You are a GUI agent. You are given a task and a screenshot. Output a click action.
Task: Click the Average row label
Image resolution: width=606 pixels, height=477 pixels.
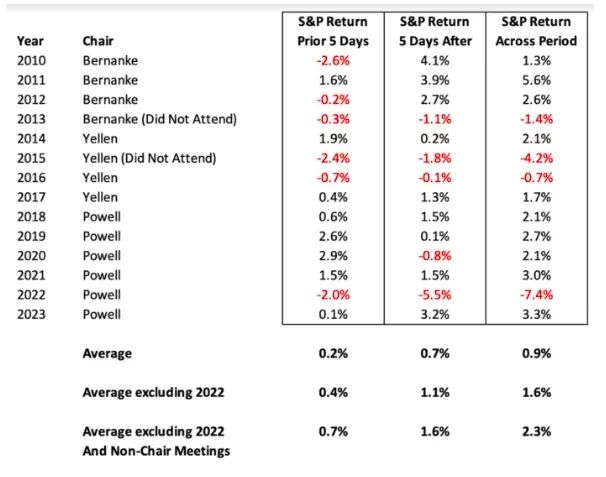(x=107, y=354)
